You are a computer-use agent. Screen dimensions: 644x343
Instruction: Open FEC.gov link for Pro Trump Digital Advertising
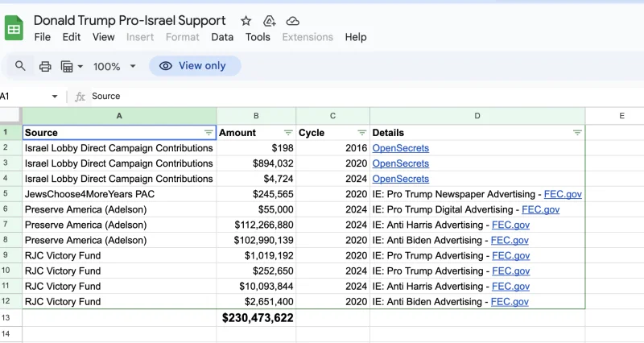[540, 209]
